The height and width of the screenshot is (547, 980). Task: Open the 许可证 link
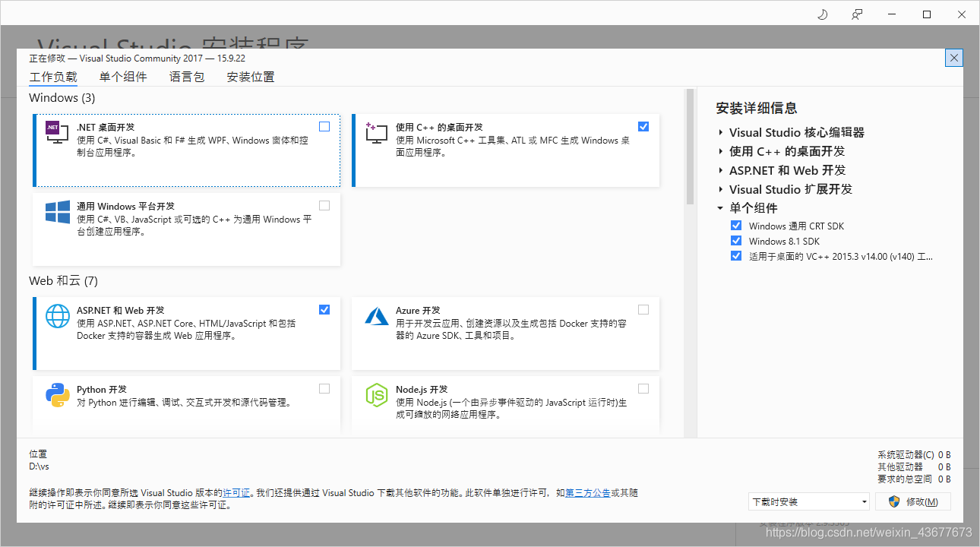(x=236, y=493)
